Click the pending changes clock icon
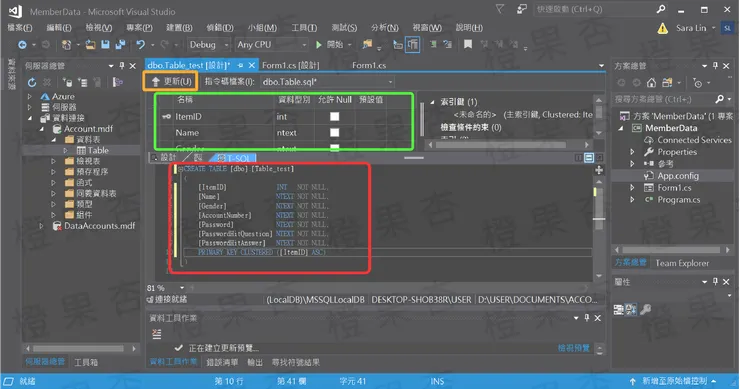The height and width of the screenshot is (389, 740). tap(698, 83)
